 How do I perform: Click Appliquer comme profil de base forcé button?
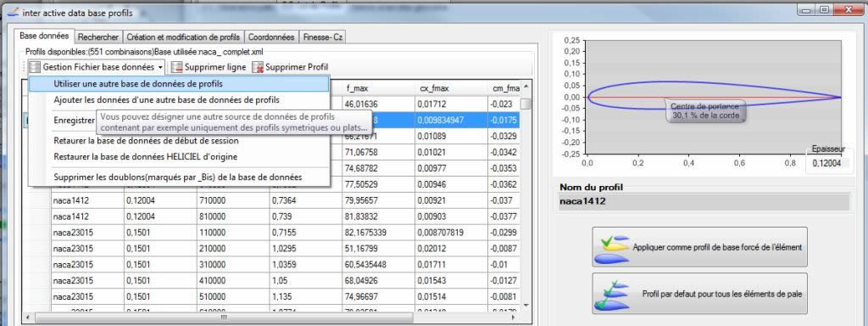click(699, 247)
